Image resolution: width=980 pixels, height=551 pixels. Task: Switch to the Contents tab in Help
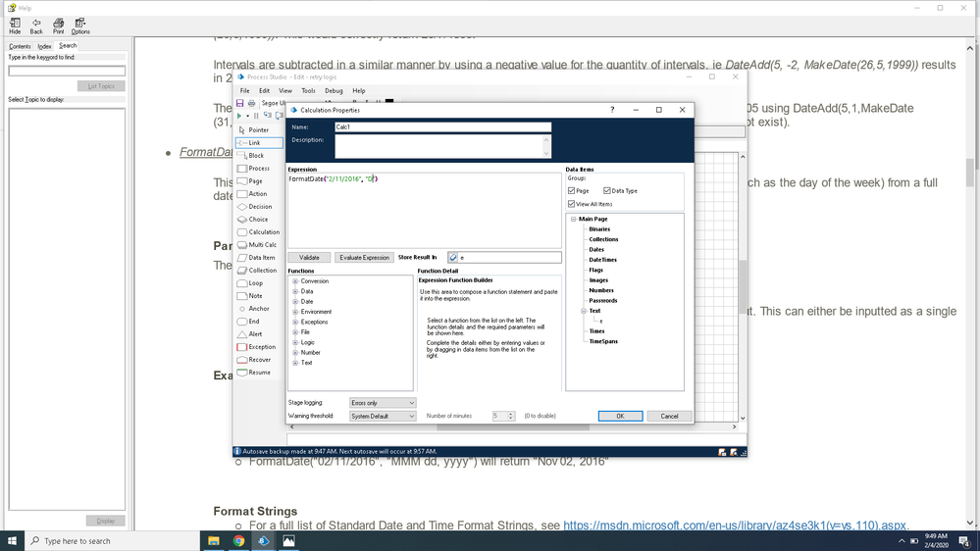point(20,46)
